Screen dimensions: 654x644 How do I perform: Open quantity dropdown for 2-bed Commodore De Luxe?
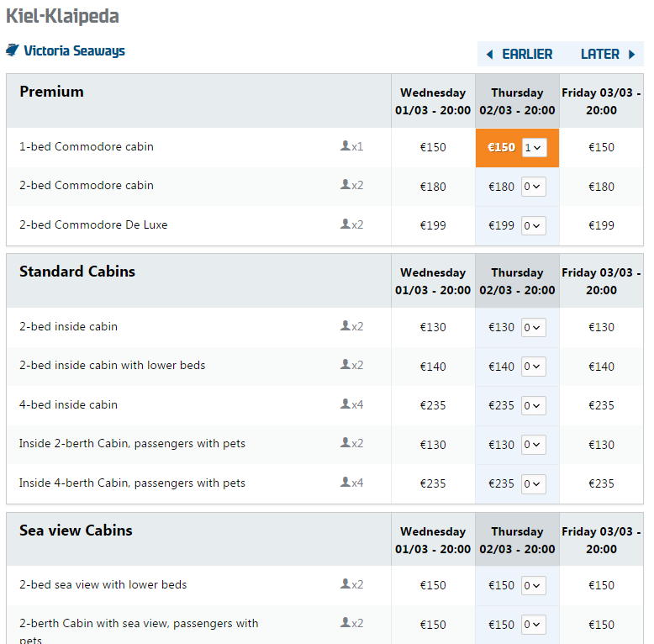534,225
